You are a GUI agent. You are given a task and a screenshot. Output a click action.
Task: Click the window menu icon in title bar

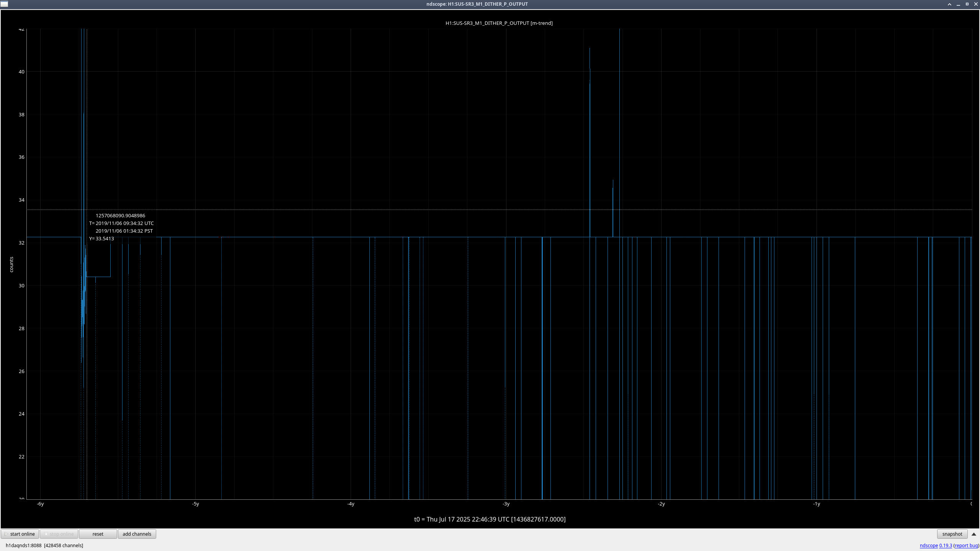pyautogui.click(x=4, y=4)
